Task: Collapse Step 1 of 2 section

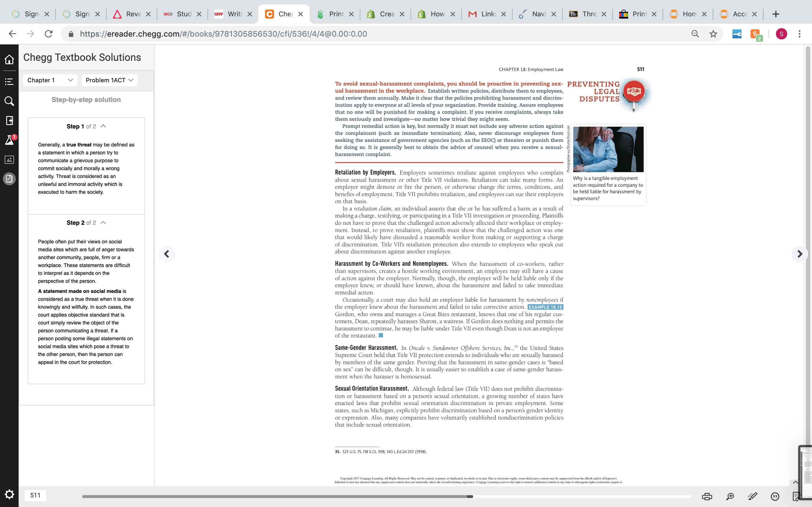Action: click(103, 126)
